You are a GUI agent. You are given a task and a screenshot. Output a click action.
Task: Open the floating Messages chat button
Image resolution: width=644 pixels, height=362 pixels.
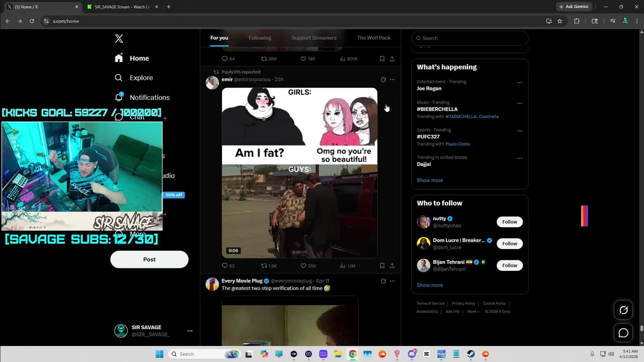(623, 333)
